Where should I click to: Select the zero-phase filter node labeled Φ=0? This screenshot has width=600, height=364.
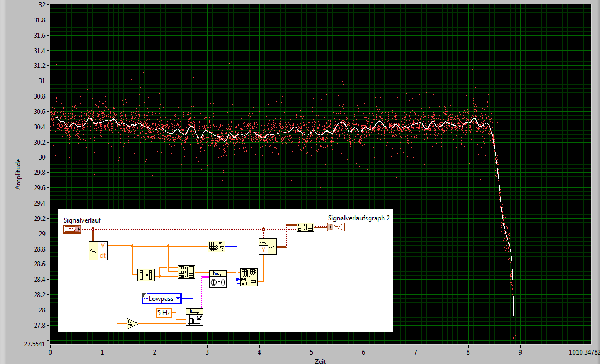point(218,279)
